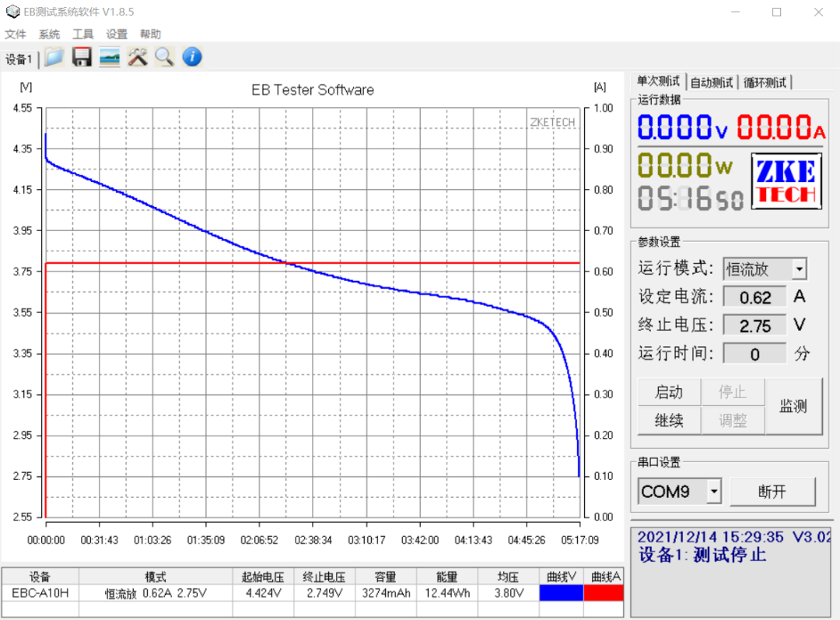Click the 3274mAh capacity cell

click(386, 593)
